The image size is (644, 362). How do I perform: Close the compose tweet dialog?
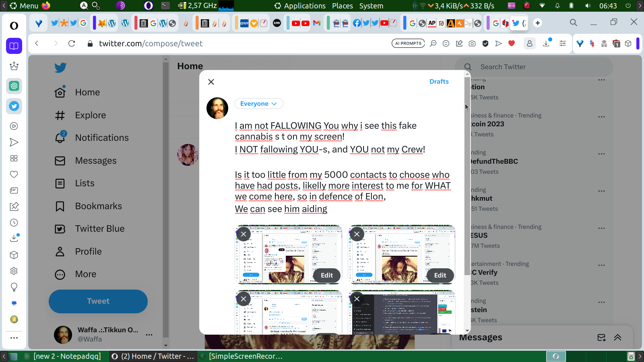click(211, 82)
